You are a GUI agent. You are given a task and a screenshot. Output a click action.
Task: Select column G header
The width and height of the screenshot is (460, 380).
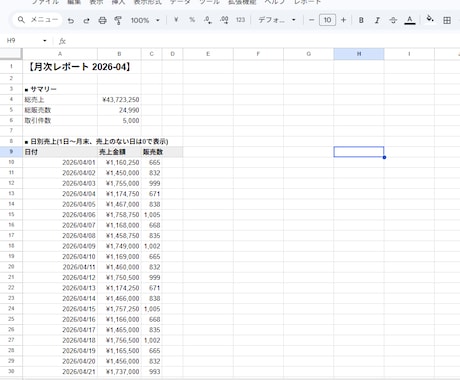tap(309, 54)
